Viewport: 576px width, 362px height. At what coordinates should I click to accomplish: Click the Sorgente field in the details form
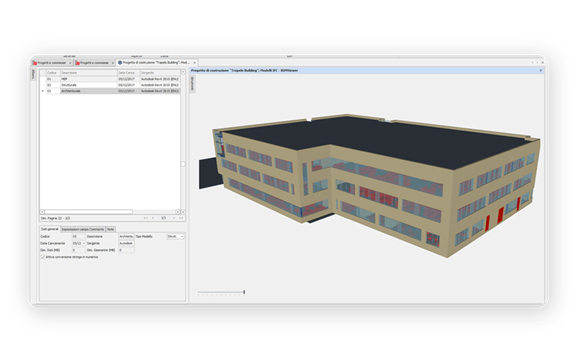pyautogui.click(x=126, y=243)
